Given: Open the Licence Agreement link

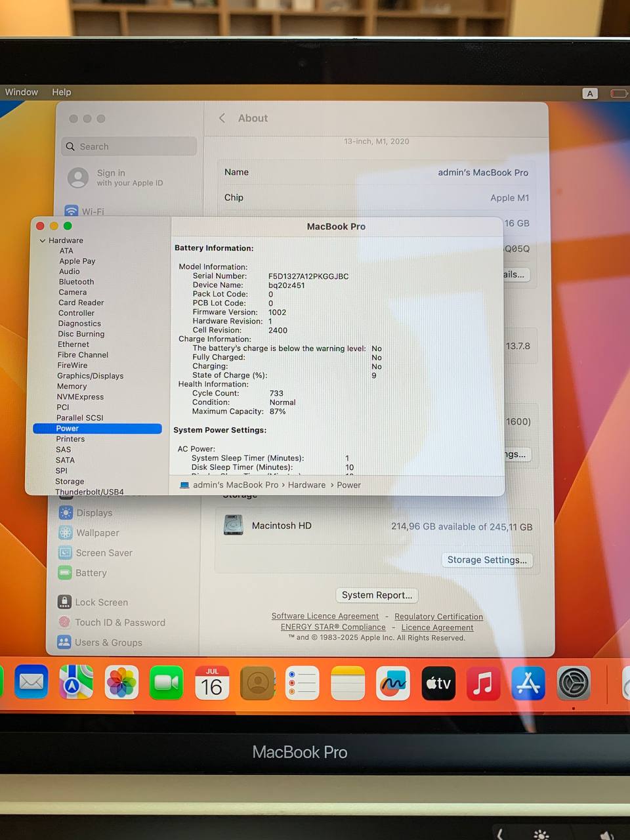Looking at the screenshot, I should pos(437,627).
